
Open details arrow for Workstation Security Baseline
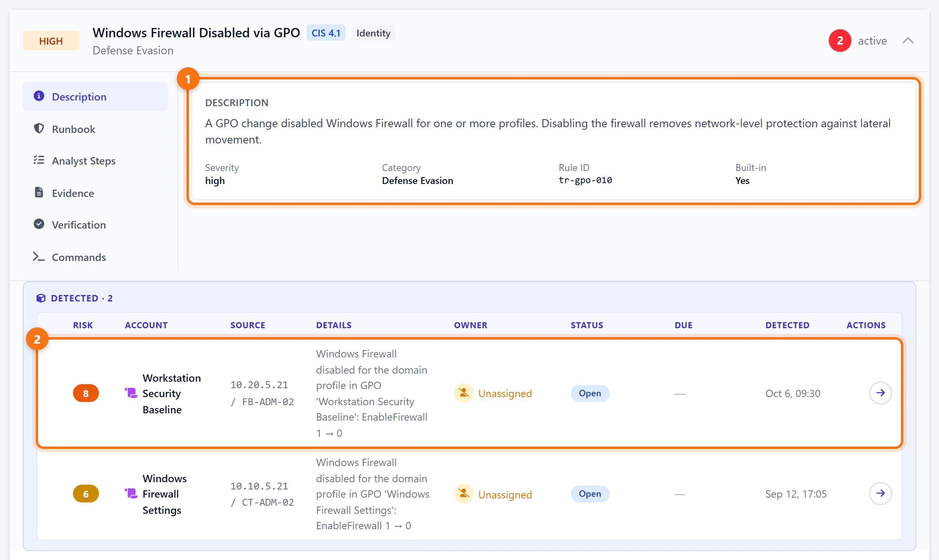pyautogui.click(x=881, y=393)
